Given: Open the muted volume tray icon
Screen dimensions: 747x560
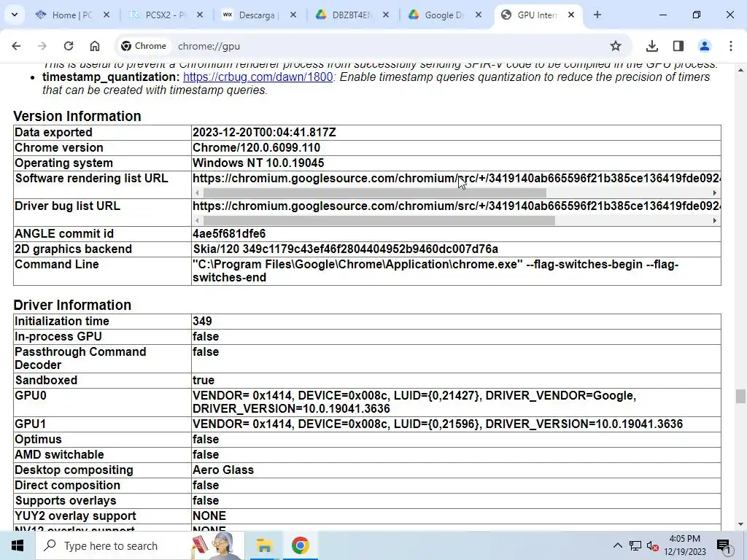Looking at the screenshot, I should (x=653, y=545).
